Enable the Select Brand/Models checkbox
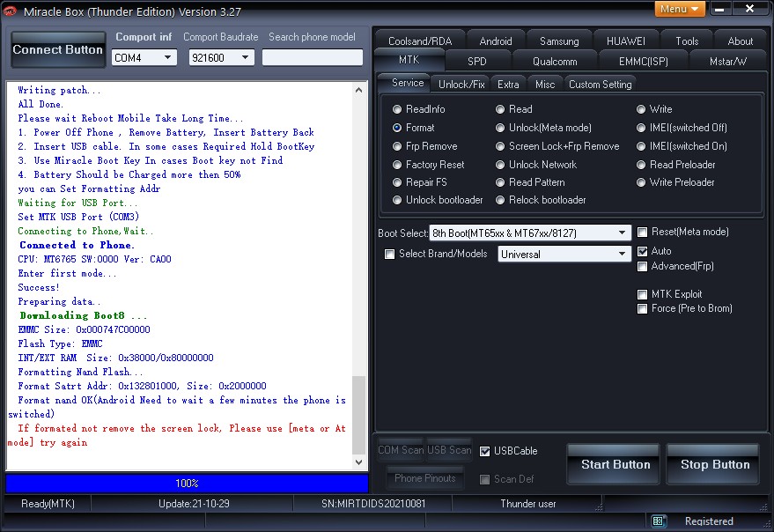The height and width of the screenshot is (532, 774). pos(389,254)
